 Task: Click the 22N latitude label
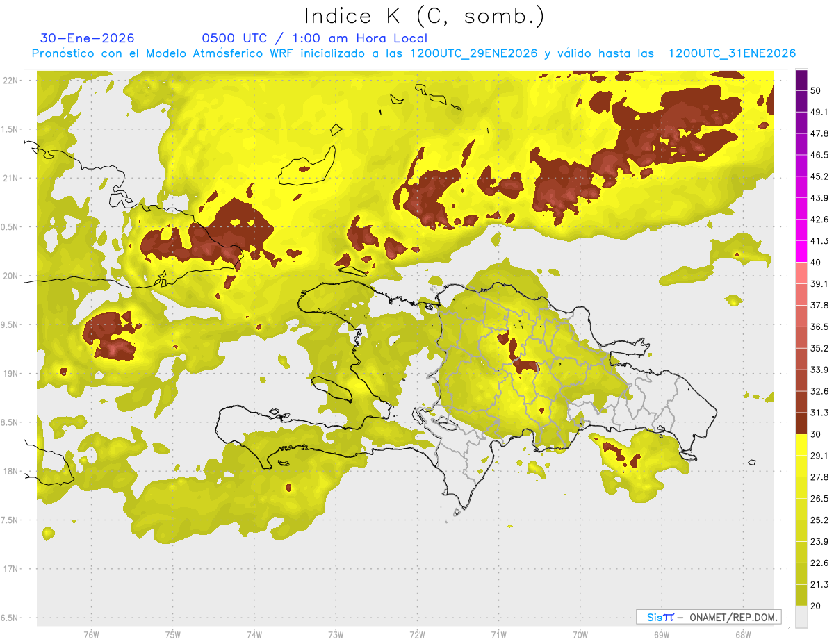10,81
